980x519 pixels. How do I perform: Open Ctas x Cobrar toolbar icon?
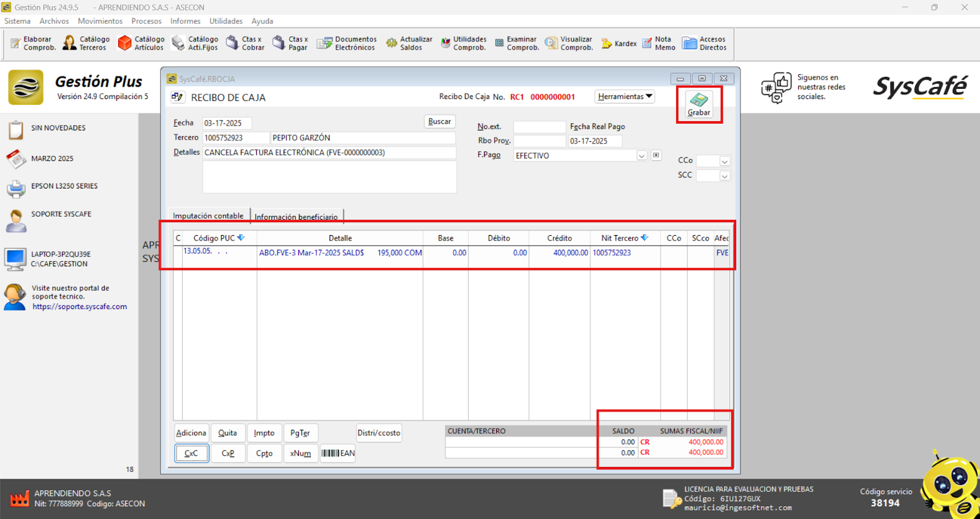pos(245,43)
